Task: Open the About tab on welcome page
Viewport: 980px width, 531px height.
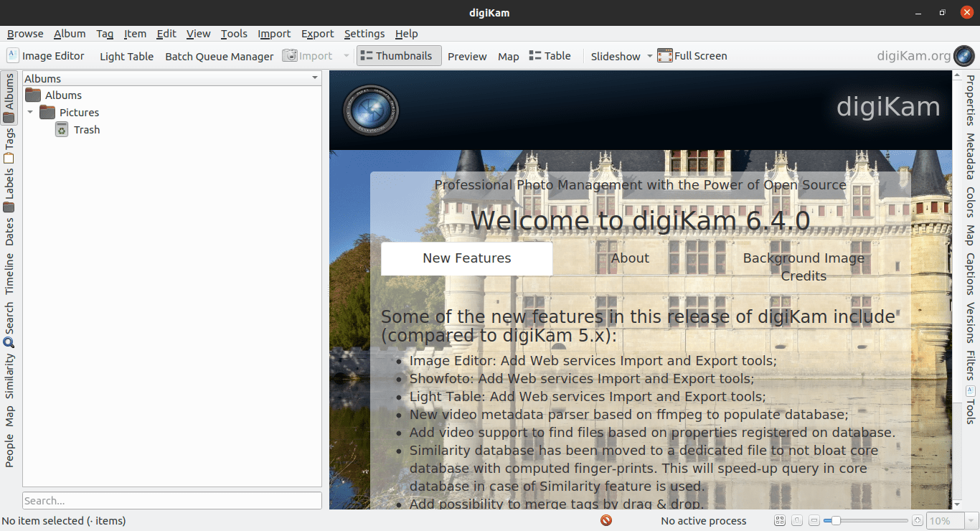Action: click(630, 258)
